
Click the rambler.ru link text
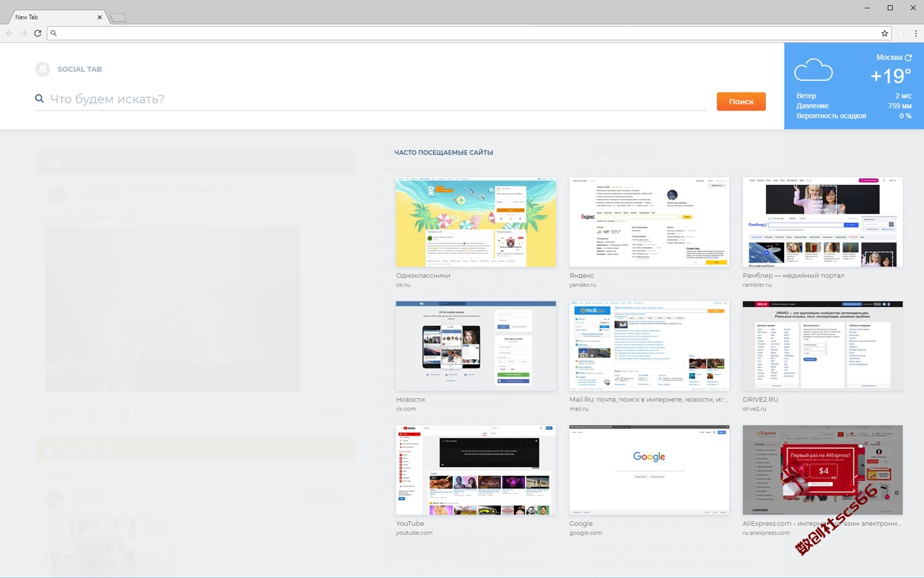757,285
